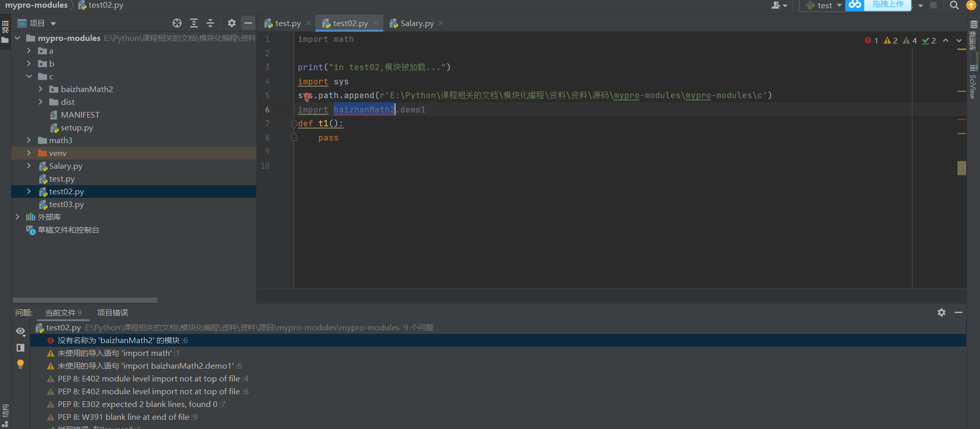The width and height of the screenshot is (980, 429).
Task: Select the E302 expected 2 blank lines row
Action: coord(498,404)
